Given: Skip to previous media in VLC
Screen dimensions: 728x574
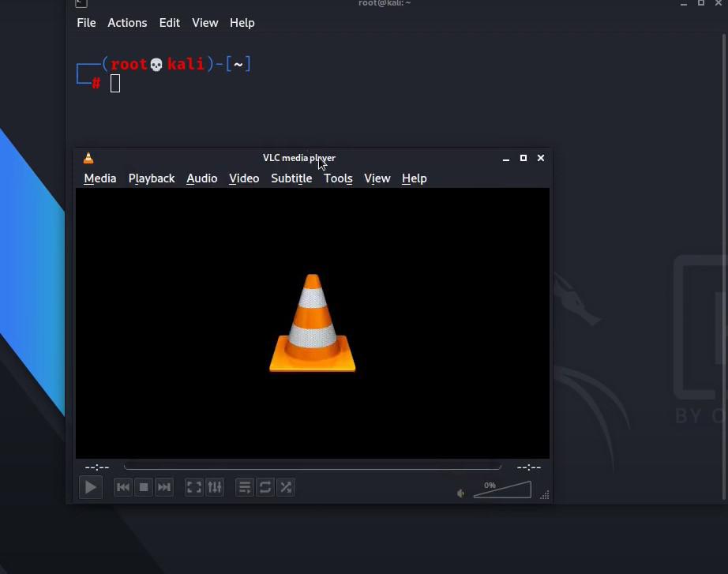Looking at the screenshot, I should pos(123,487).
